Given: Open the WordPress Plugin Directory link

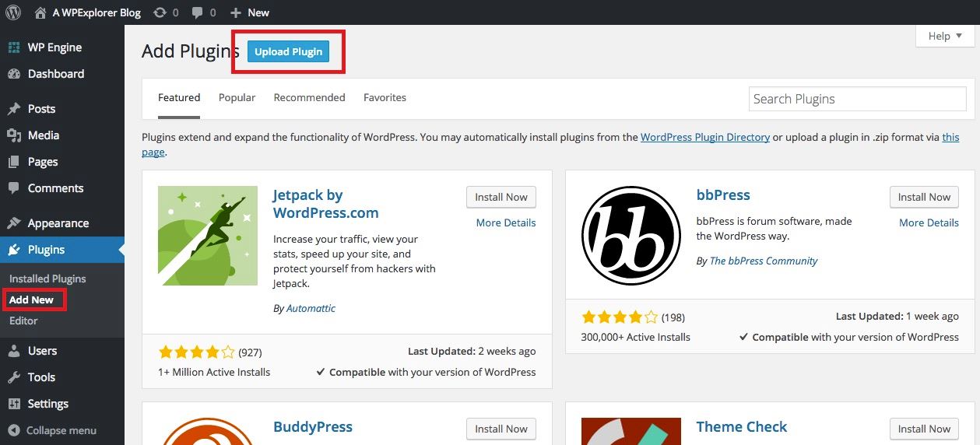Looking at the screenshot, I should pos(704,137).
